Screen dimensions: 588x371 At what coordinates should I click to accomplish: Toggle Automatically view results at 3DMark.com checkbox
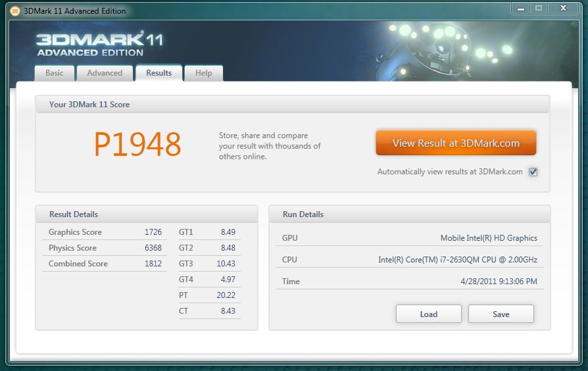pos(533,172)
